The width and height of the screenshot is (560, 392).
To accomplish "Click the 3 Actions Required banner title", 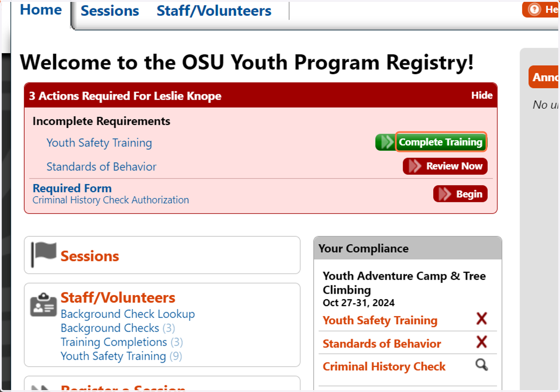I will (125, 96).
